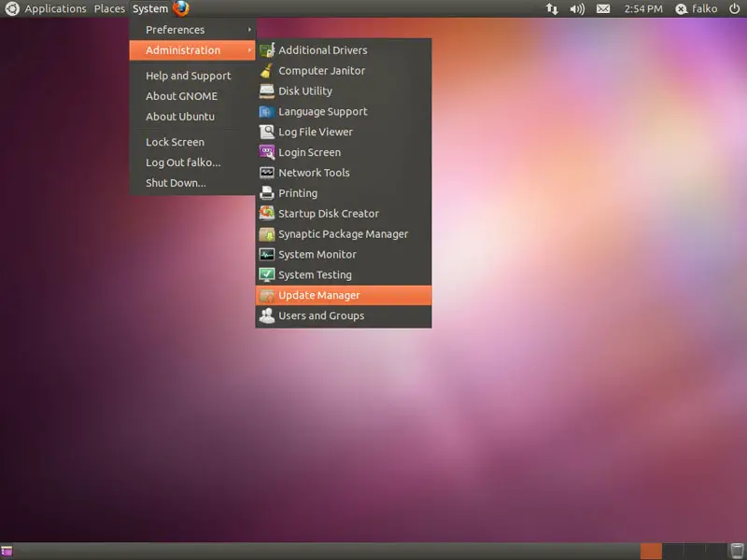747x560 pixels.
Task: Open the sound volume indicator
Action: [577, 9]
